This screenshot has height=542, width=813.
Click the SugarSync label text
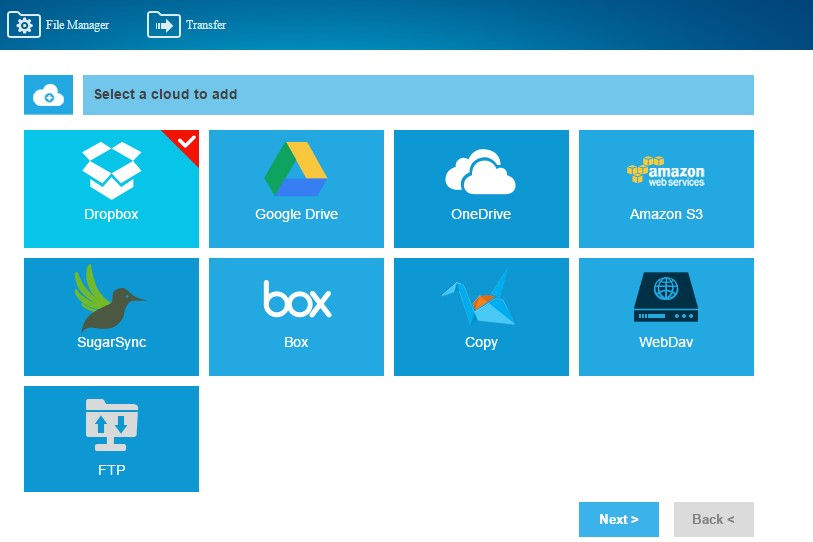point(111,342)
